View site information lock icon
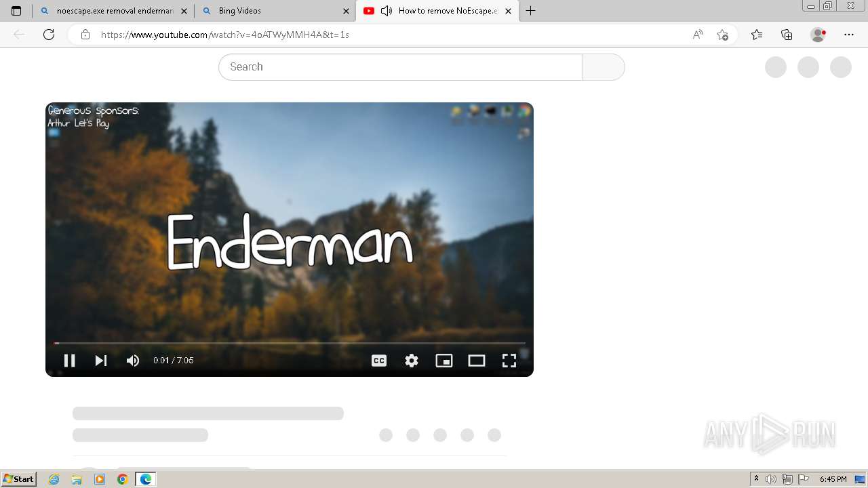The image size is (868, 488). pyautogui.click(x=85, y=35)
